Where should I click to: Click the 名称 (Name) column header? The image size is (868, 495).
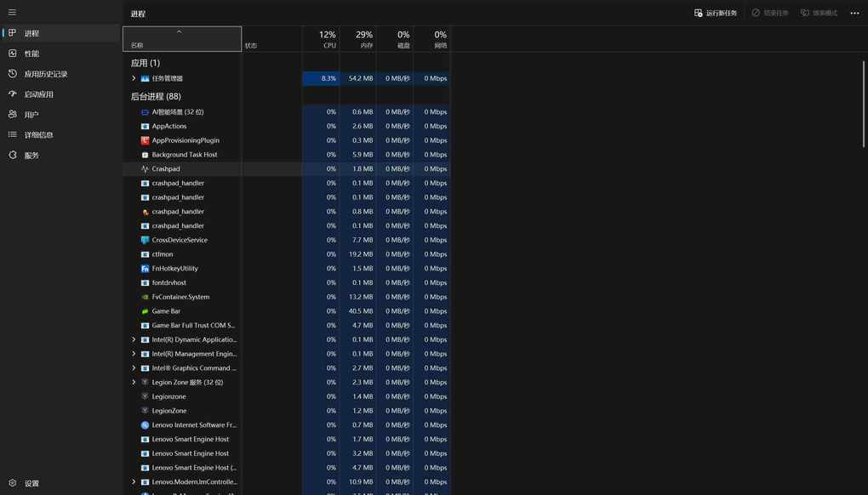[182, 39]
